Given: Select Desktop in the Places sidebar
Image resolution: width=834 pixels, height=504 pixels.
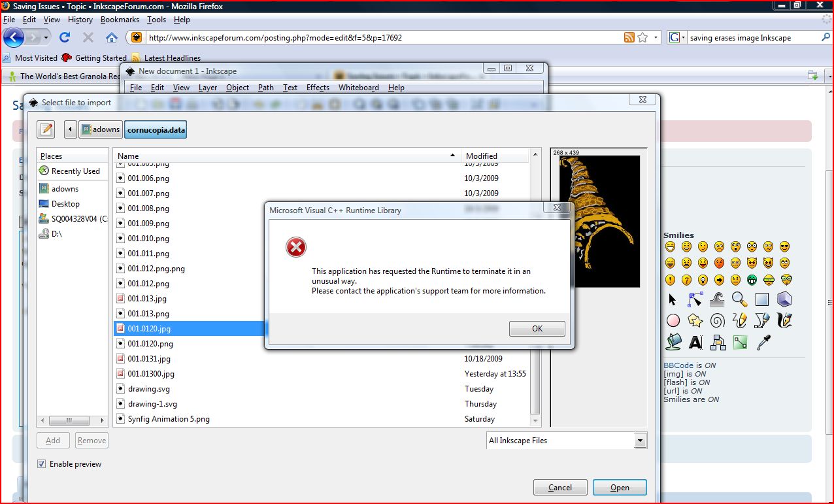Looking at the screenshot, I should click(65, 204).
